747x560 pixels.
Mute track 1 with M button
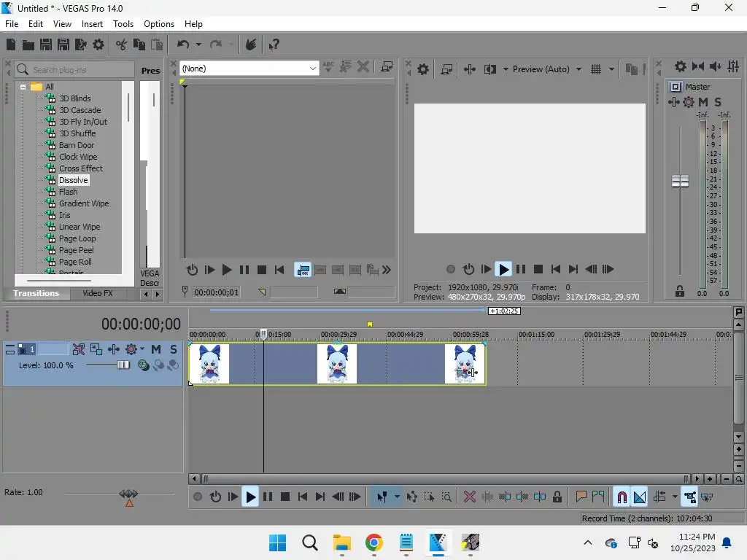tap(156, 349)
